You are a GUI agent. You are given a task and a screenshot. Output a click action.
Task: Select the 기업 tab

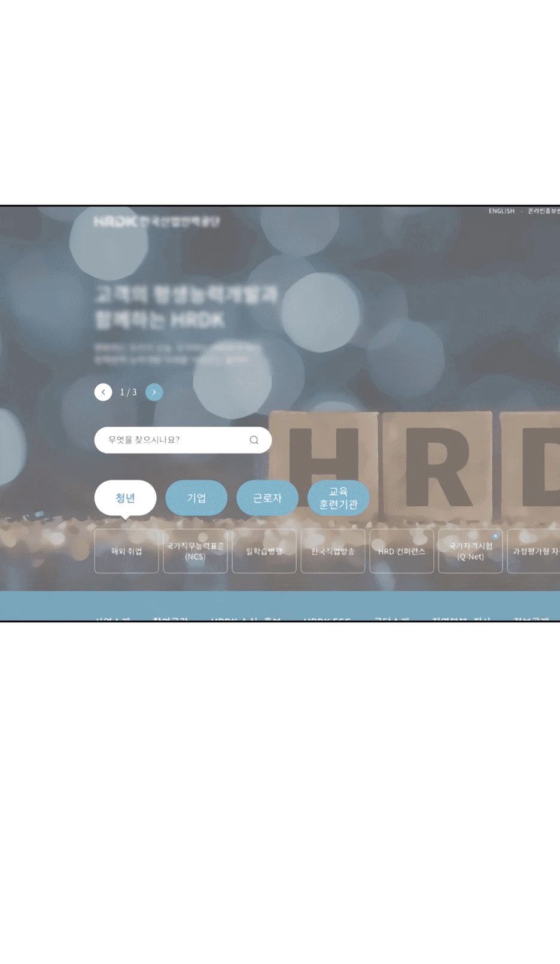pyautogui.click(x=196, y=498)
